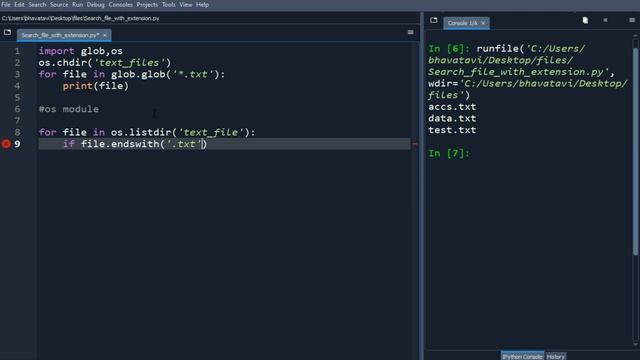The height and width of the screenshot is (360, 640).
Task: Click data.txt in the console output
Action: pyautogui.click(x=452, y=118)
